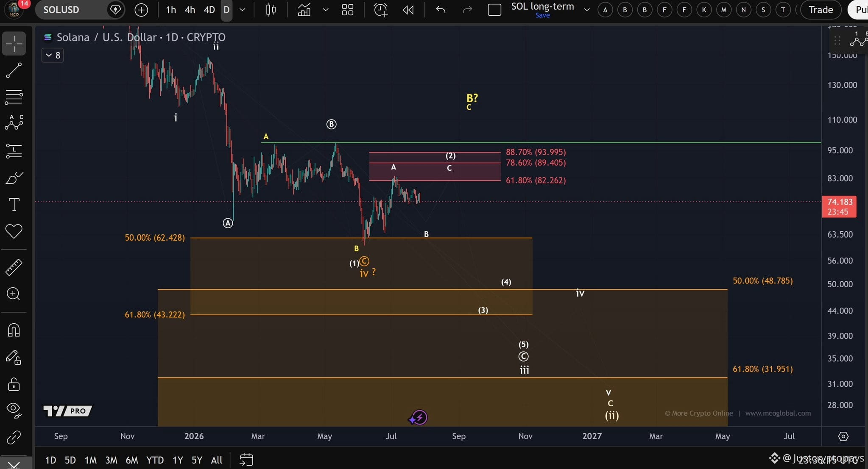Select the XABCD pattern tool
Screen dimensions: 868x469
14,123
